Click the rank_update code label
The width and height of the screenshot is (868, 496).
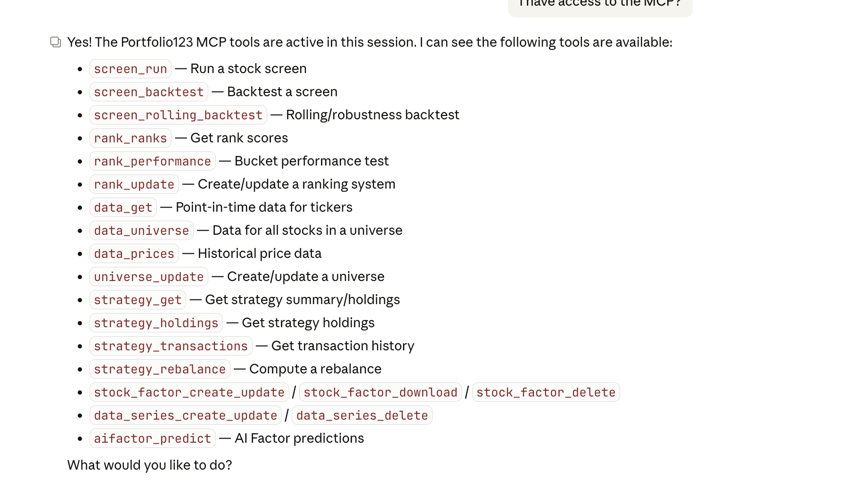click(134, 184)
